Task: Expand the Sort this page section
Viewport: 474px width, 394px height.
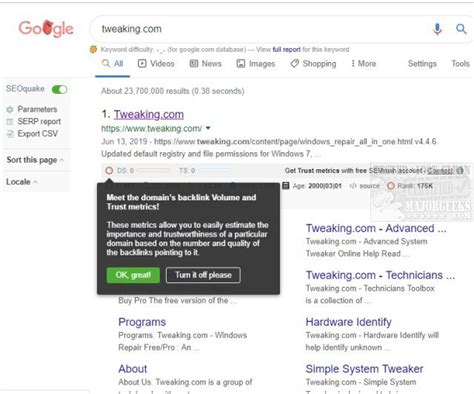Action: (35, 160)
